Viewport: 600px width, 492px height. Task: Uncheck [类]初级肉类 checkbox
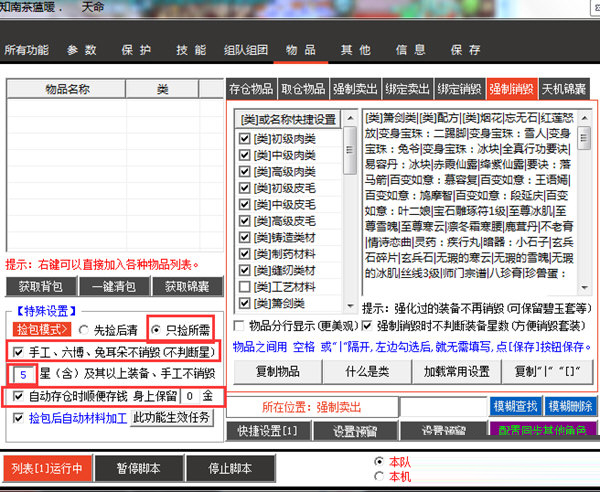(x=245, y=138)
